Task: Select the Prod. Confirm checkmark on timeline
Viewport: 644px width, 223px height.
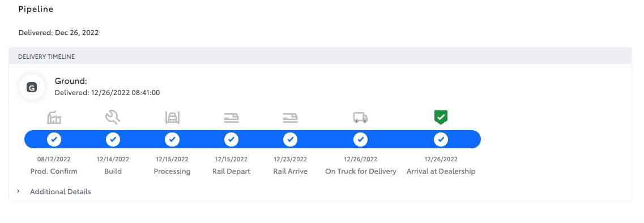Action: (54, 140)
